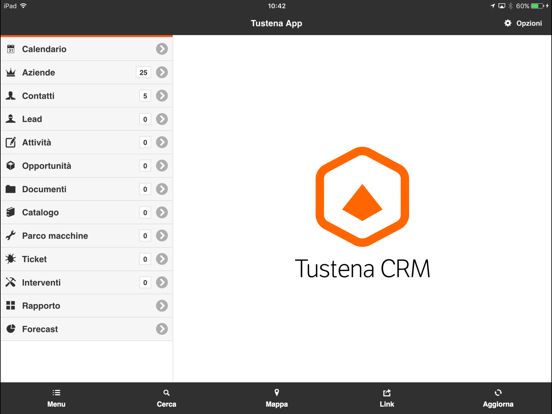This screenshot has height=414, width=552.
Task: Click the Lead menu label
Action: tap(32, 119)
